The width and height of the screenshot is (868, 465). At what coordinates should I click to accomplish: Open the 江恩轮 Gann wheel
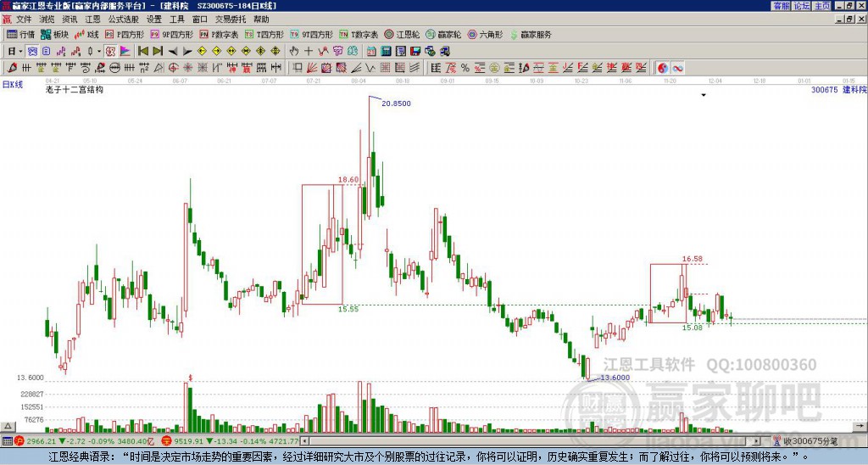click(x=402, y=34)
